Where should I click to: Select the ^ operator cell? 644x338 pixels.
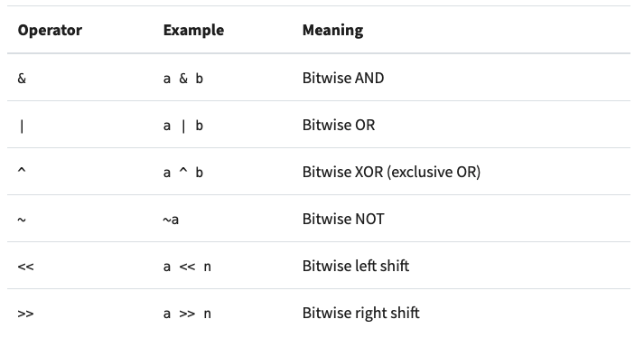22,171
